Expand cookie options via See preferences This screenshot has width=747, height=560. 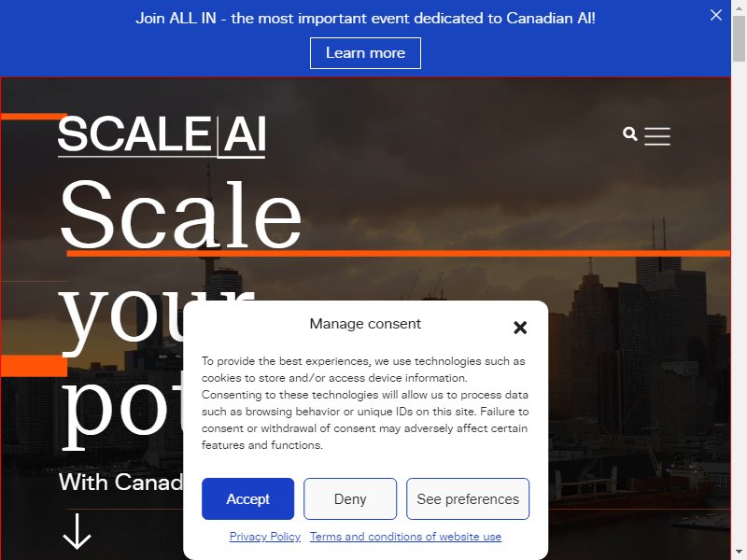point(468,499)
